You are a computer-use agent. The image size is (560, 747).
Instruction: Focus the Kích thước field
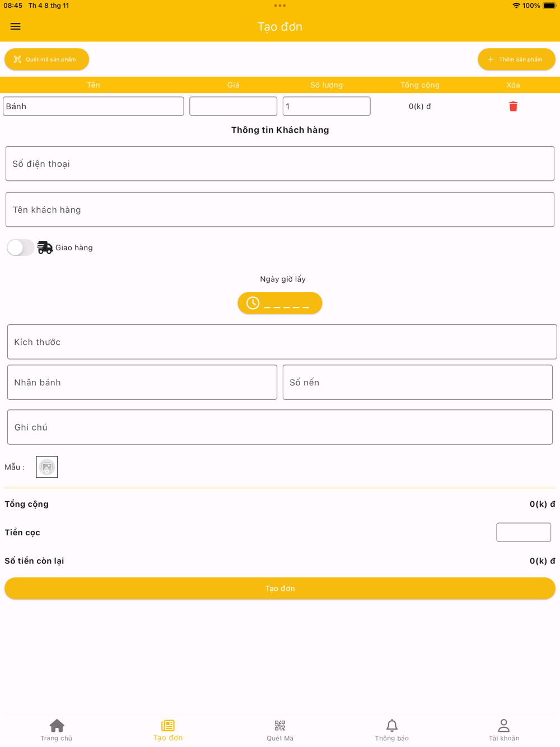pyautogui.click(x=282, y=342)
